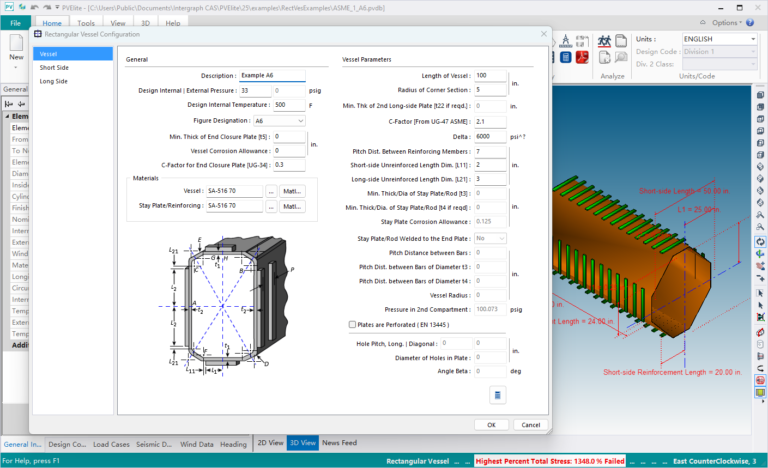Open the quick access toolbar customize arrow
Image resolution: width=768 pixels, height=468 pixels.
(x=57, y=7)
